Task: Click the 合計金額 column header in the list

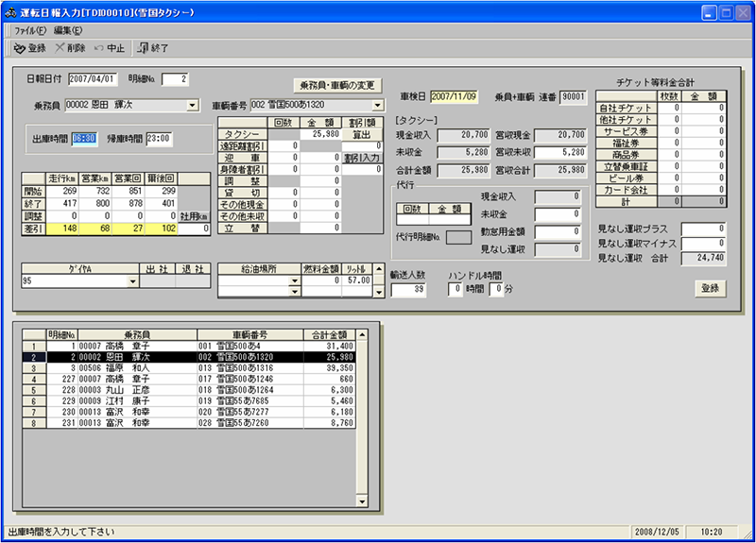Action: tap(329, 335)
